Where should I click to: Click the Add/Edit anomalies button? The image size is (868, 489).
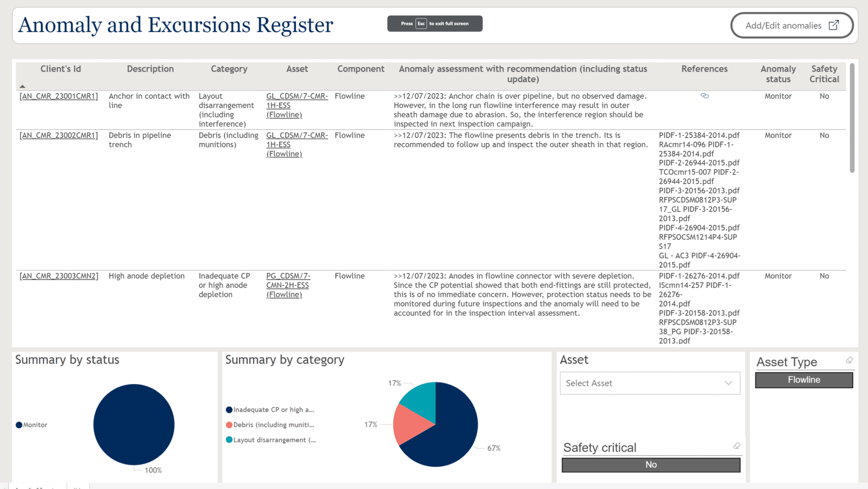tap(783, 25)
